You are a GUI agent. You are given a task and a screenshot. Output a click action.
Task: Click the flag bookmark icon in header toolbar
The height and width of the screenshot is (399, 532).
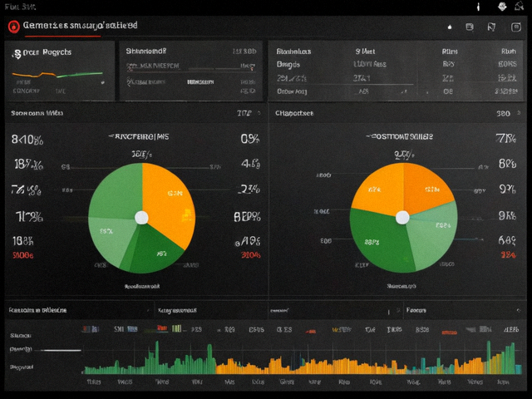point(491,27)
